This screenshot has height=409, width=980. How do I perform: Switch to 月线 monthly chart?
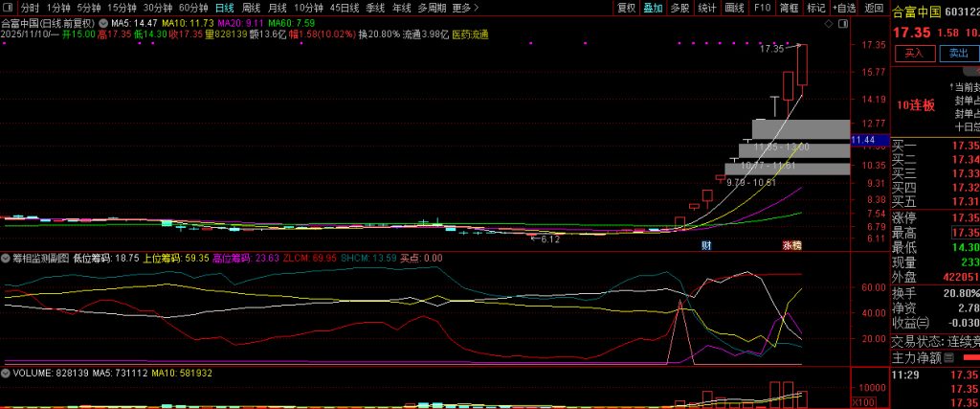point(277,8)
